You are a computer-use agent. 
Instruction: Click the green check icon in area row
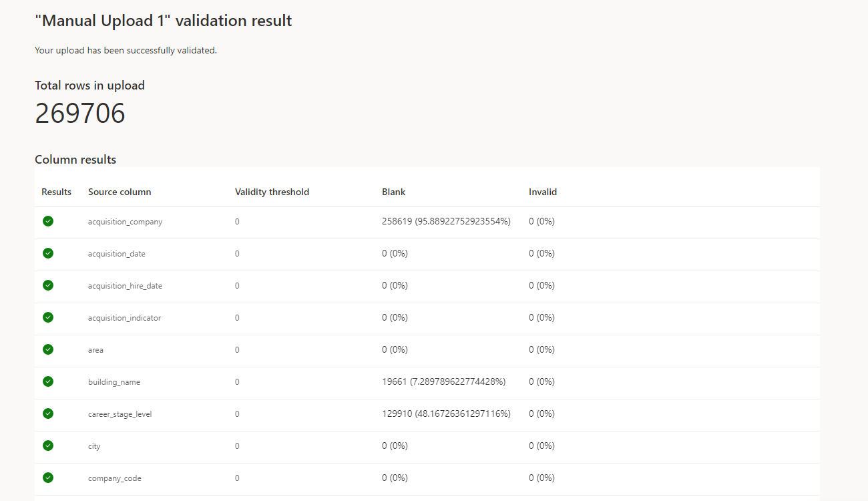48,349
